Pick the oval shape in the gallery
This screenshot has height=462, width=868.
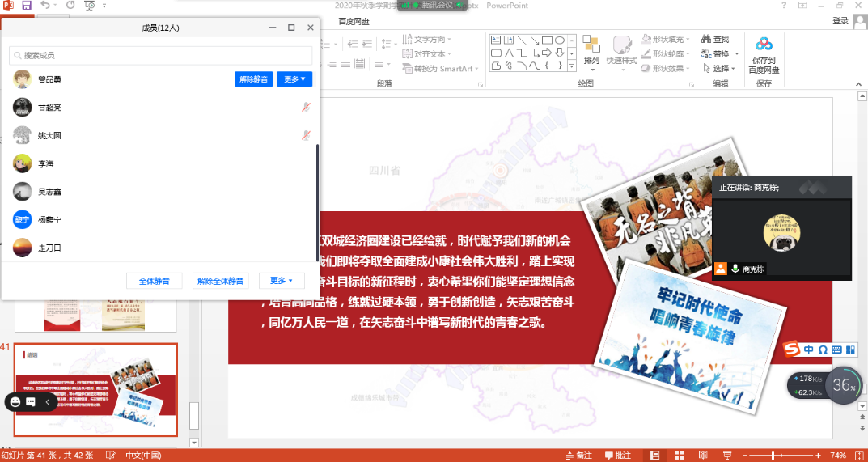pos(560,40)
